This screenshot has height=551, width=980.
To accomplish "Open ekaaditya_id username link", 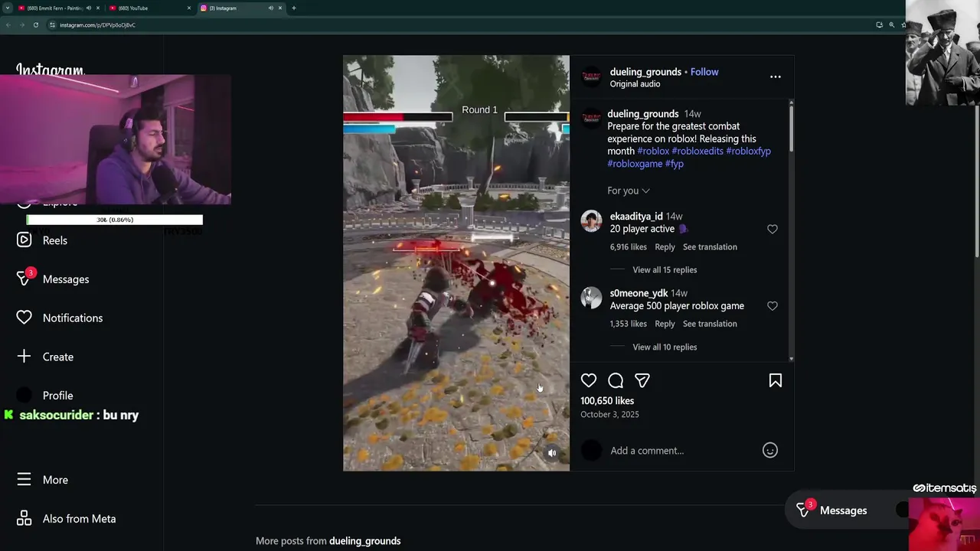I will click(x=636, y=217).
